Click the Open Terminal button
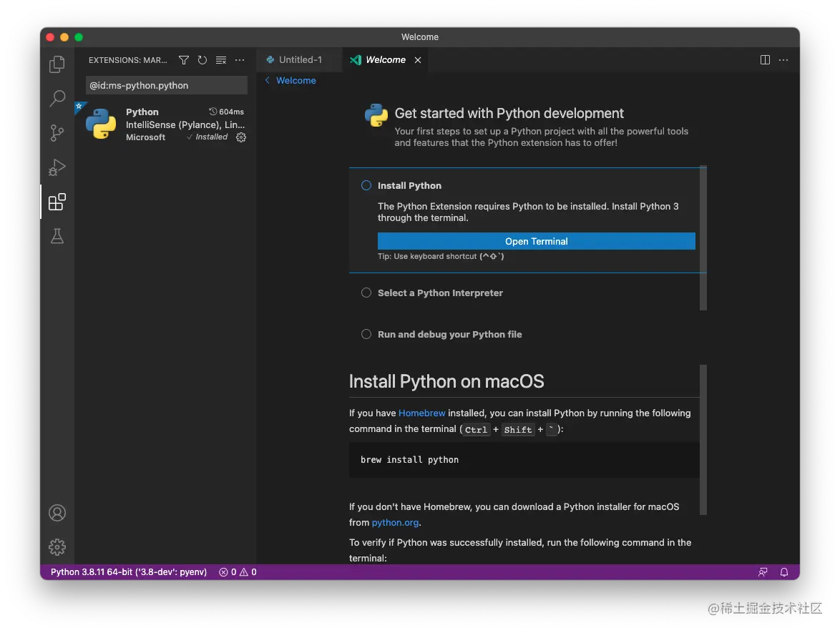This screenshot has width=840, height=633. (x=536, y=241)
